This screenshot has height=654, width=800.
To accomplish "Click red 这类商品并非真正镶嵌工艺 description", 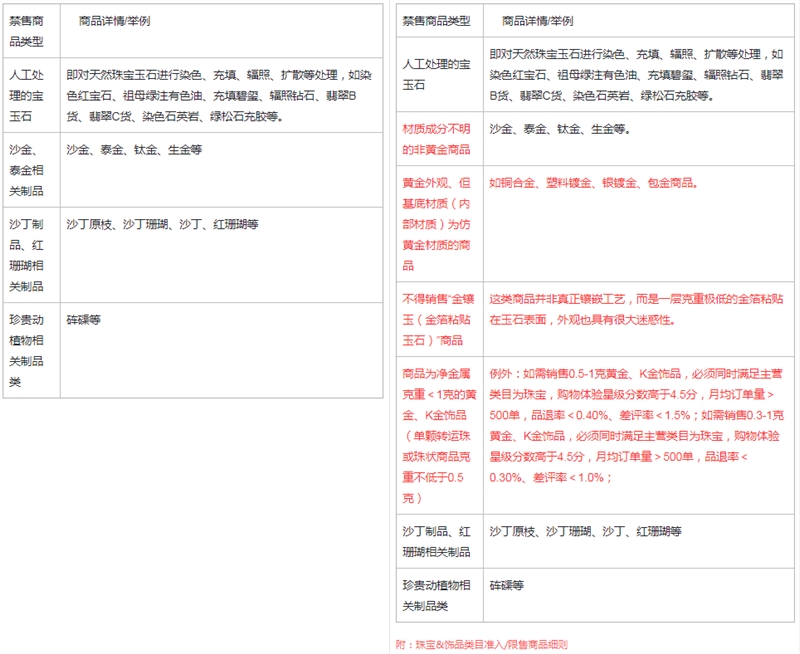I will point(637,309).
